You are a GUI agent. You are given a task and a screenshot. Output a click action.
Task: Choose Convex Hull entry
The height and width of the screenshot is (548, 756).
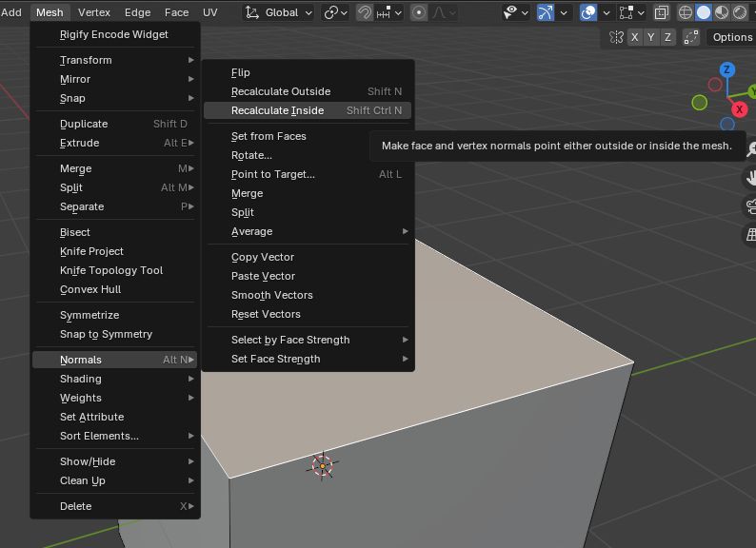[x=115, y=289]
